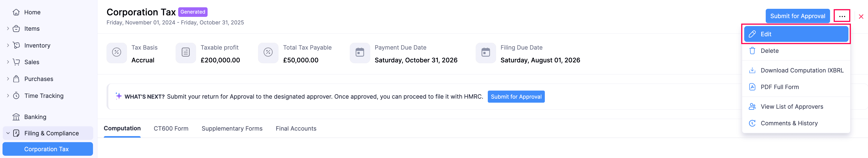Open View List of Approvers

click(x=792, y=107)
